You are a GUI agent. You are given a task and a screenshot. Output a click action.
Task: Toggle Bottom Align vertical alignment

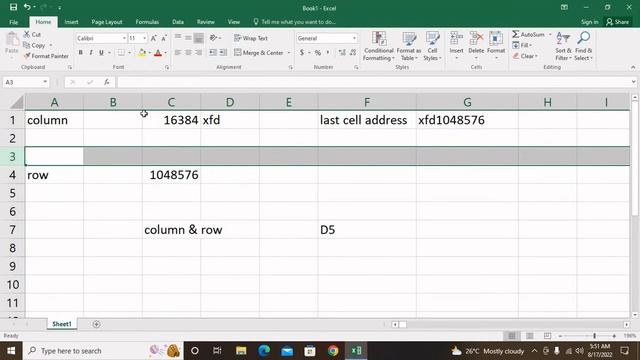(198, 38)
